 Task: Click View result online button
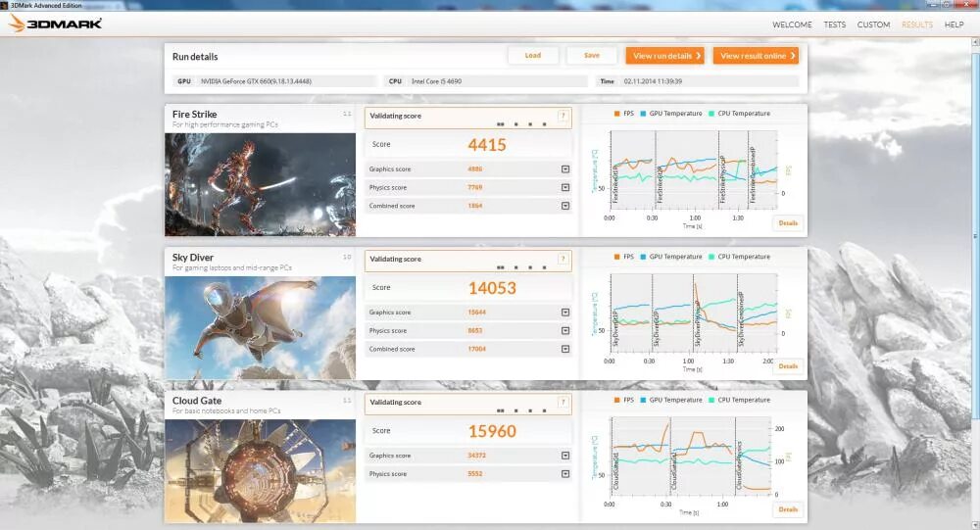coord(756,56)
